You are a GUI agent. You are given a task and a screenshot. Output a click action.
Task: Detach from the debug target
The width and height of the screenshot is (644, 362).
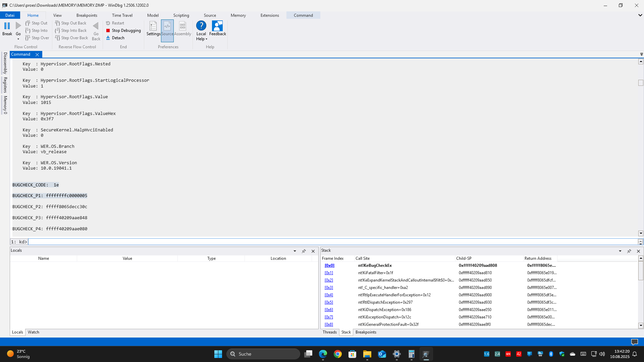pyautogui.click(x=115, y=38)
